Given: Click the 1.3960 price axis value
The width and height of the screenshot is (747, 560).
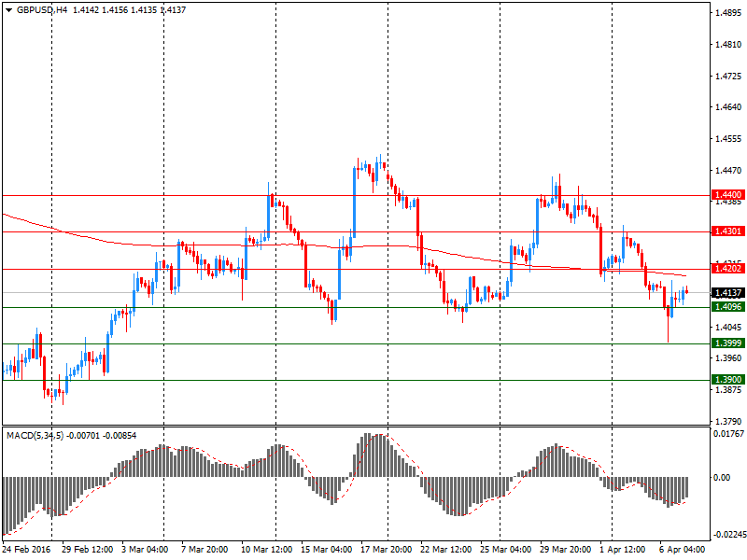Looking at the screenshot, I should [728, 358].
